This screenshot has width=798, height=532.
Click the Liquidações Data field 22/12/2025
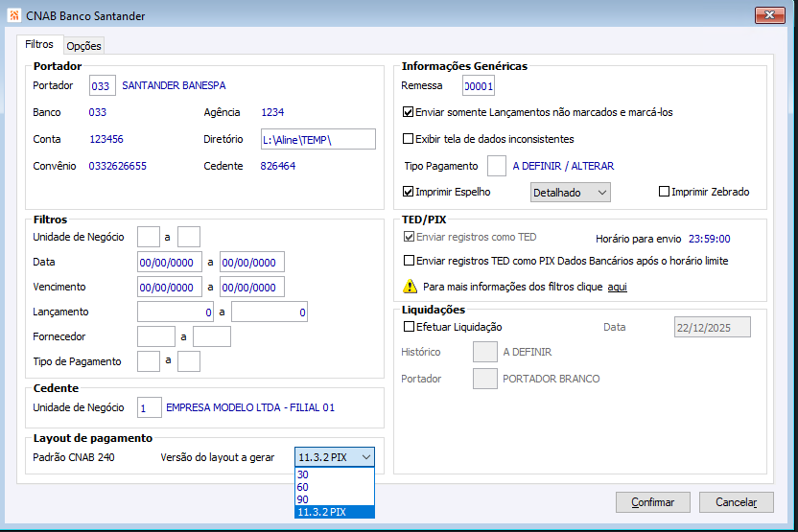click(x=712, y=327)
